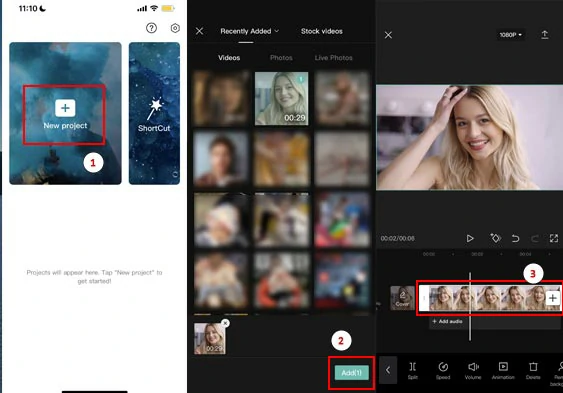
Task: Tap the Delete trash icon
Action: pyautogui.click(x=533, y=370)
